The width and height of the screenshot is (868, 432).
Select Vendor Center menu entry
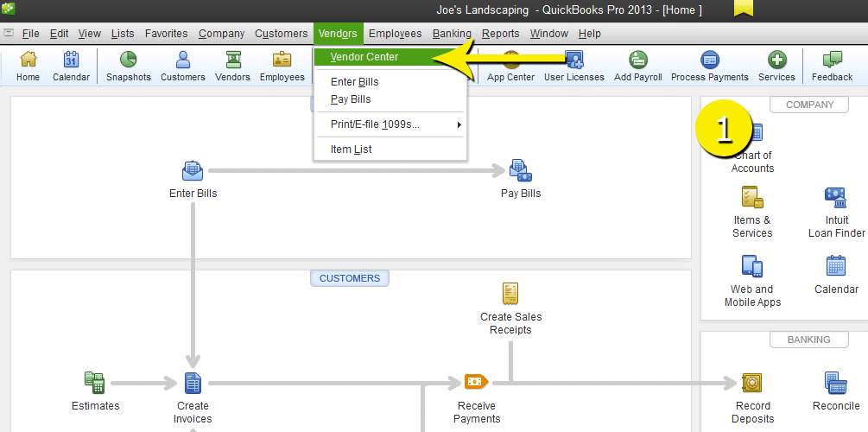tap(390, 56)
